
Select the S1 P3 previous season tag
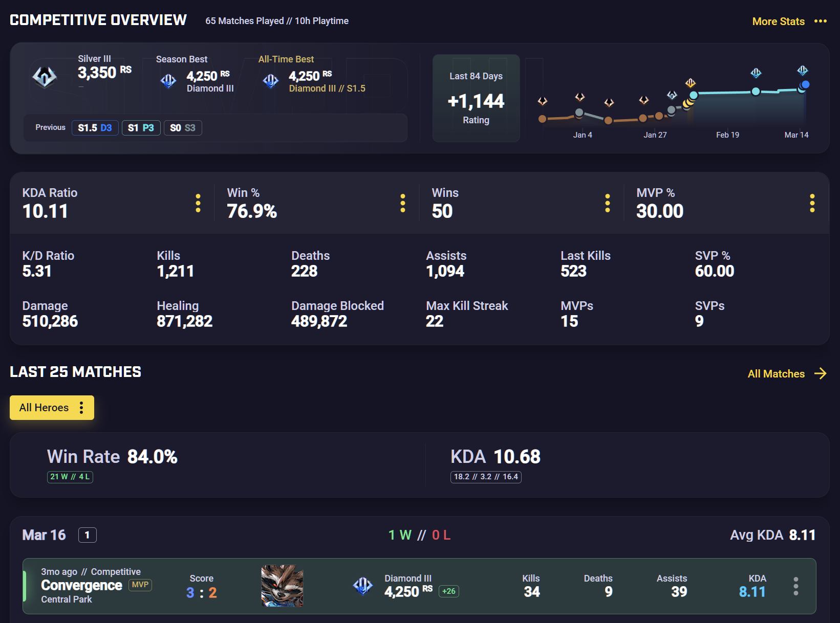tap(141, 128)
